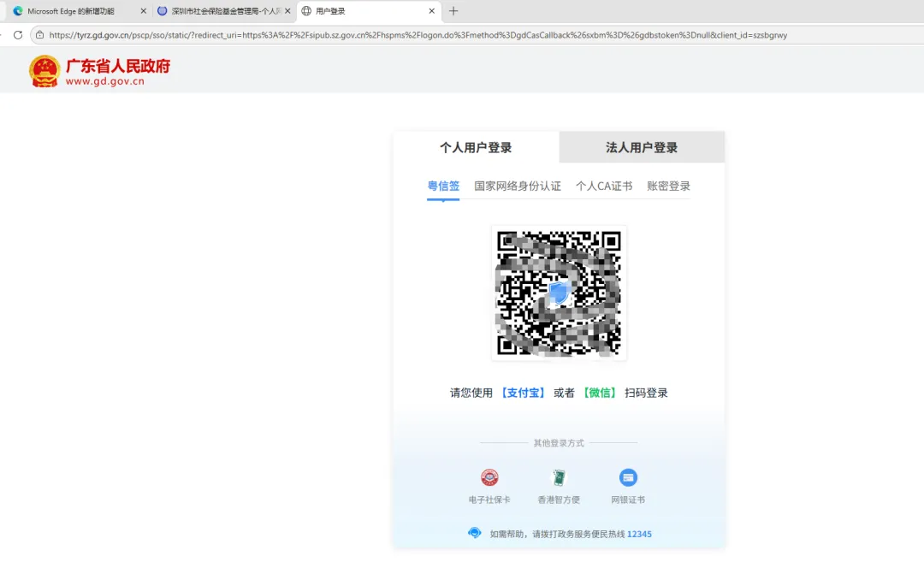Select the 用户登录 browser tab
The image size is (924, 574).
coord(369,10)
